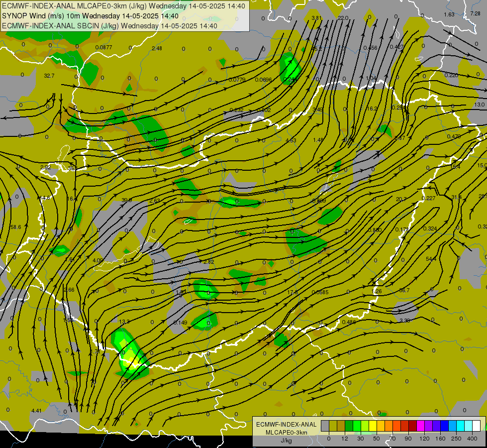Screen dimensions: 487x448
Task: Click the 2.66 grid value
Action: point(69,290)
